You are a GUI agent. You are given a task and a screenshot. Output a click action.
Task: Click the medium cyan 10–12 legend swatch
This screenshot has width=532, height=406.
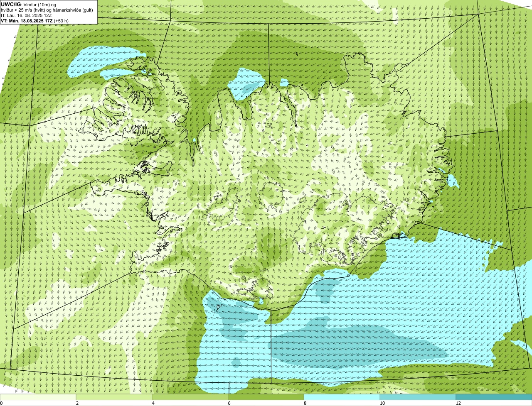pos(418,397)
